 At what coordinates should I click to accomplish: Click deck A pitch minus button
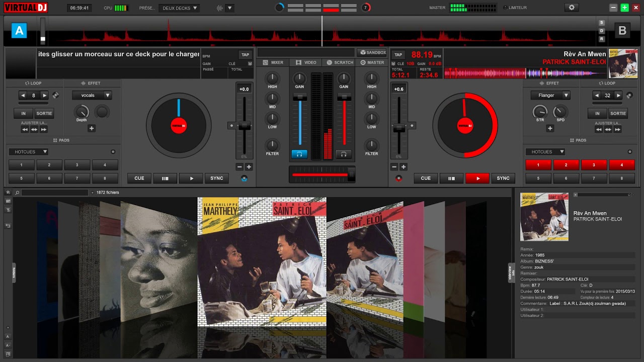click(240, 167)
